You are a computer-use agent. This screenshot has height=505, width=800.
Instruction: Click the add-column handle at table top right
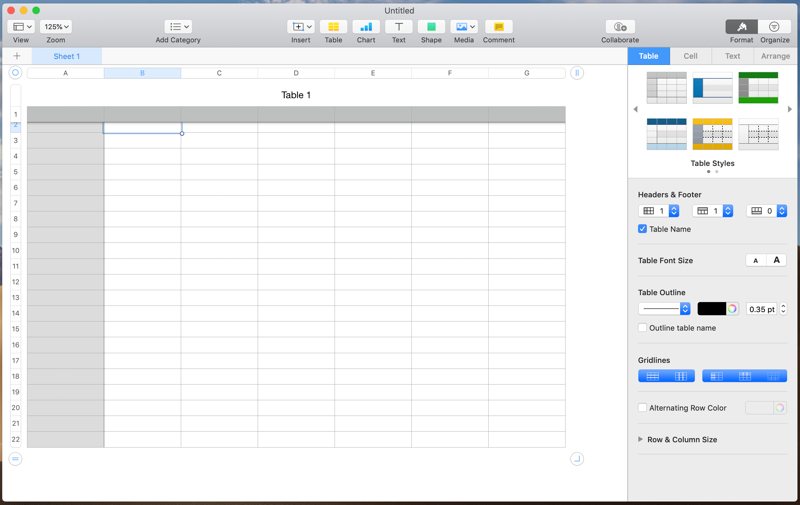(577, 73)
